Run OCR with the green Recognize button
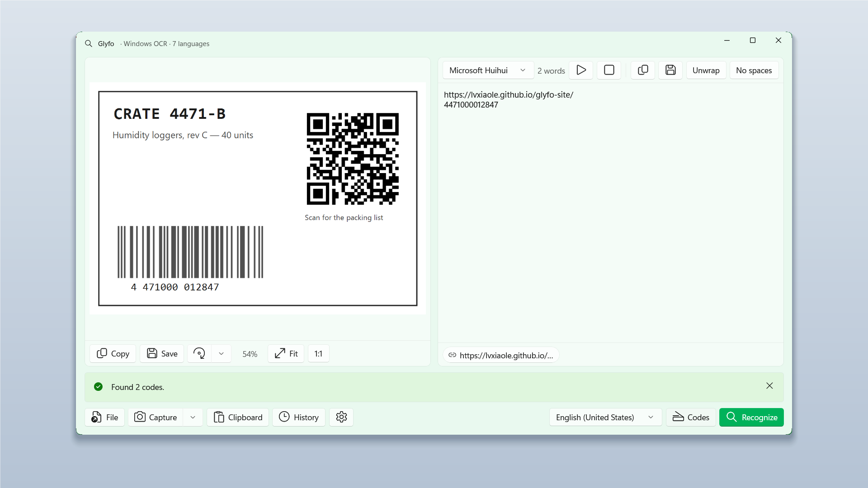Screen dimensions: 868x488 (x=751, y=417)
